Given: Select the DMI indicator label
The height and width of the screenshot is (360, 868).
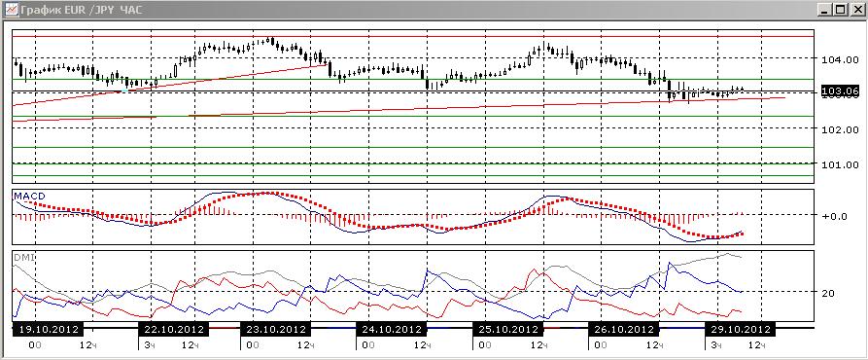Looking at the screenshot, I should 25,258.
